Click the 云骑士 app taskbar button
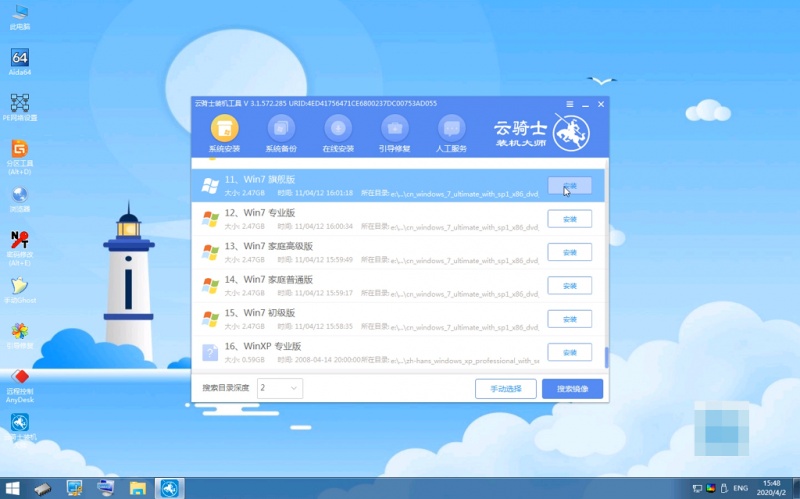 [x=169, y=488]
